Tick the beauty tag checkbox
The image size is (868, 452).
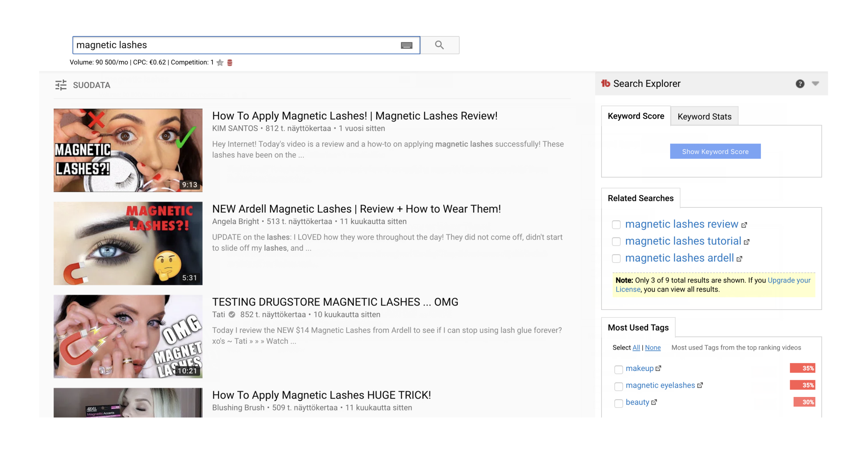point(619,404)
